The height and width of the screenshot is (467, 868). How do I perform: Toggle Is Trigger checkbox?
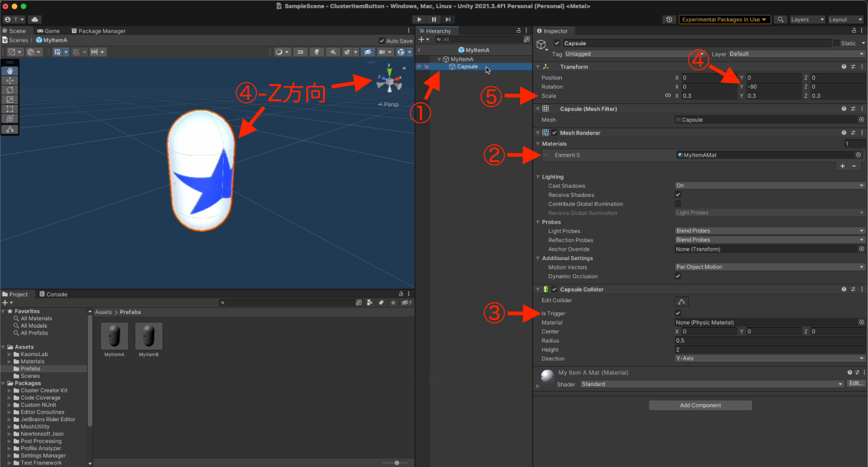click(x=678, y=313)
